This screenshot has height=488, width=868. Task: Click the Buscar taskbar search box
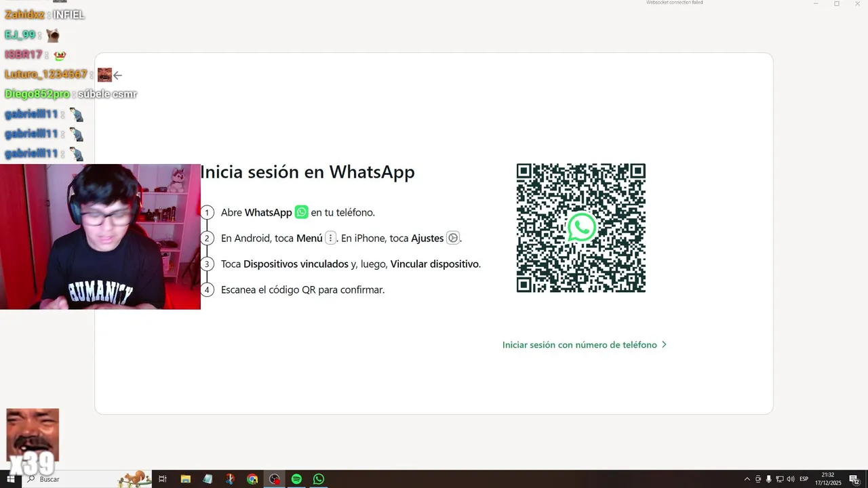pyautogui.click(x=87, y=479)
